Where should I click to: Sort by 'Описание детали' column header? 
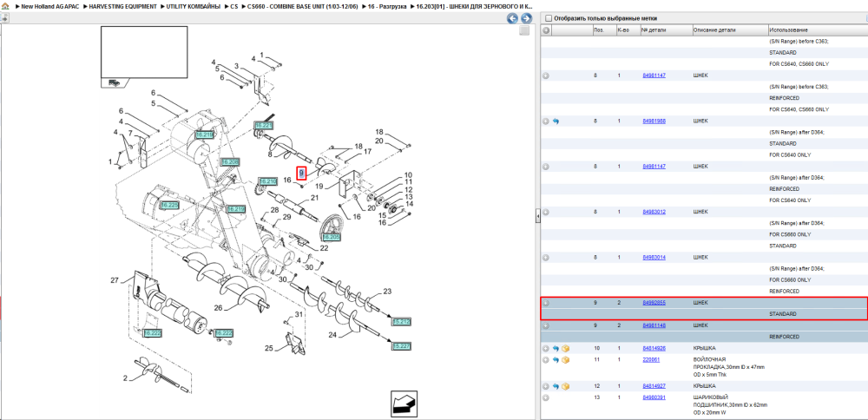tap(730, 30)
